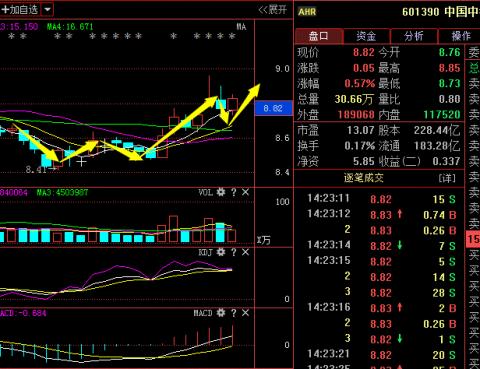Open trade details via [详] link
This screenshot has width=480, height=369.
click(x=447, y=178)
